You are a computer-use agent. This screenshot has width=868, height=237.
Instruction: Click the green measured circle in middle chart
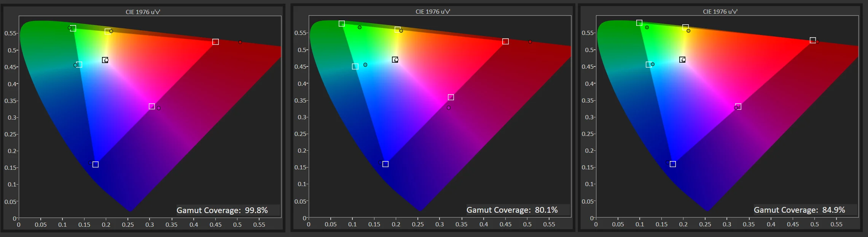[x=360, y=27]
